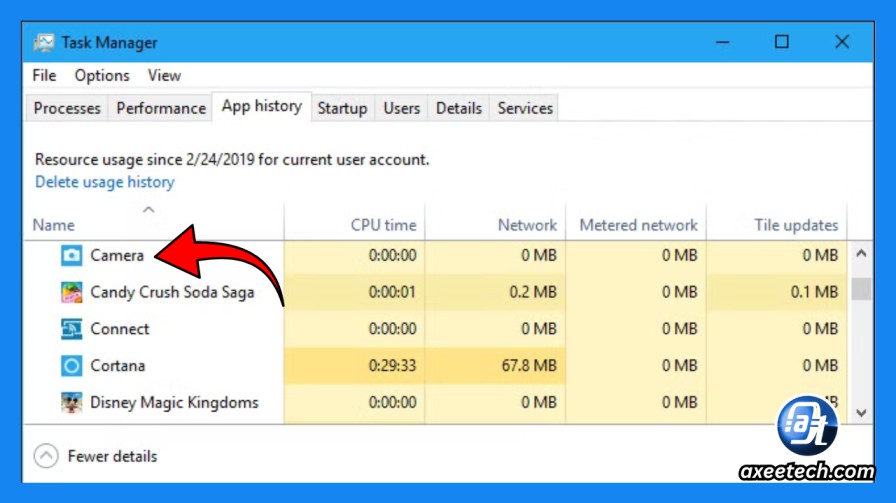Select the Camera row name
This screenshot has width=896, height=503.
(x=117, y=255)
